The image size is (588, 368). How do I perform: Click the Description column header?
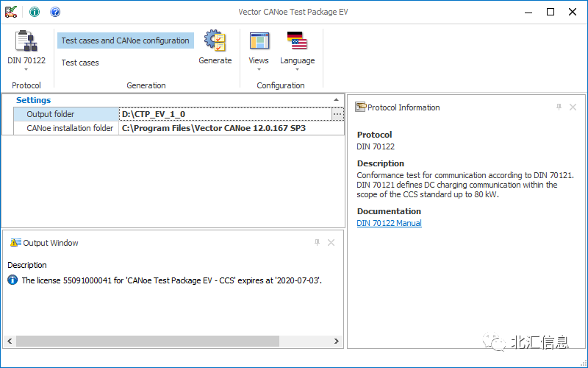pos(27,265)
